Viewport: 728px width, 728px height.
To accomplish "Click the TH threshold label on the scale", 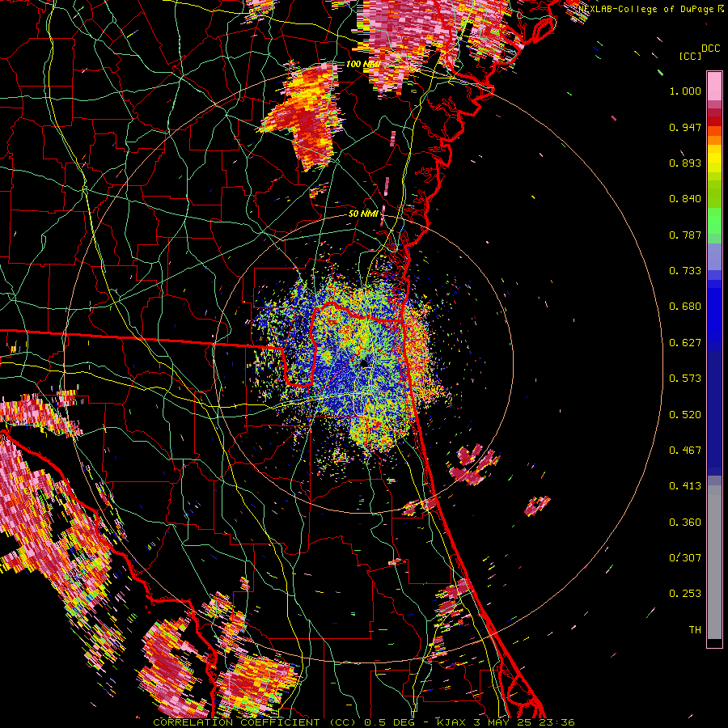I will pos(695,630).
